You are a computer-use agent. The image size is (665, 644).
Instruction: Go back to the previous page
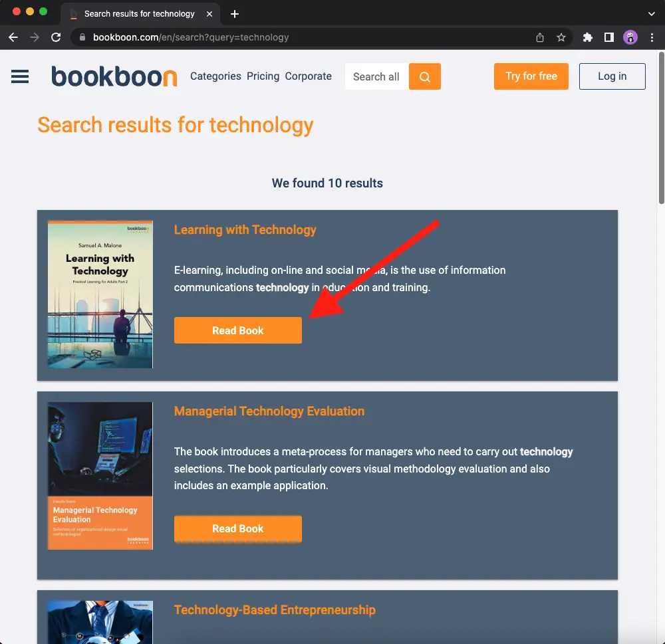click(x=13, y=37)
